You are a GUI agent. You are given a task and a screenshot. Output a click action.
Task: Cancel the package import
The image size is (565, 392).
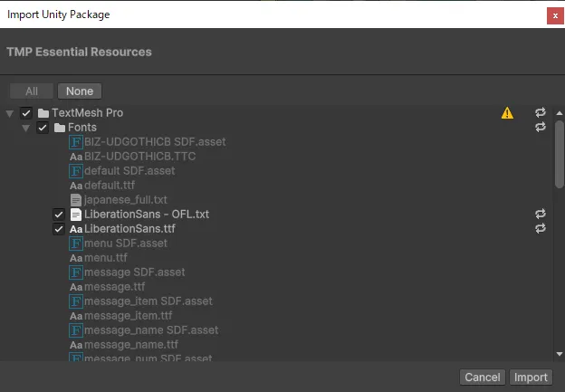pos(482,378)
